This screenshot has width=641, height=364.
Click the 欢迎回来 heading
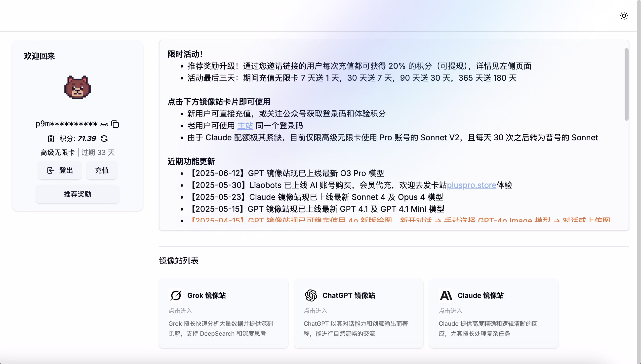click(x=39, y=56)
